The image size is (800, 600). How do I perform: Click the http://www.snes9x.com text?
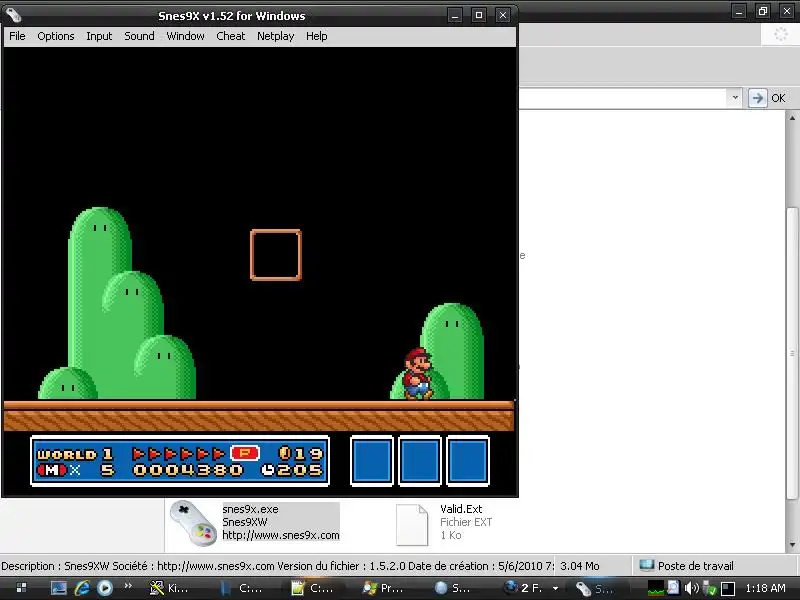(x=281, y=535)
